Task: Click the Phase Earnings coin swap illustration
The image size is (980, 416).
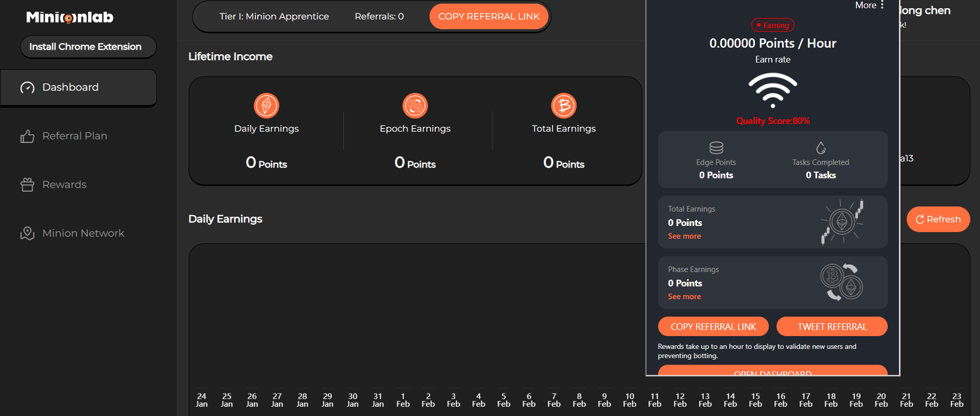Action: (842, 282)
